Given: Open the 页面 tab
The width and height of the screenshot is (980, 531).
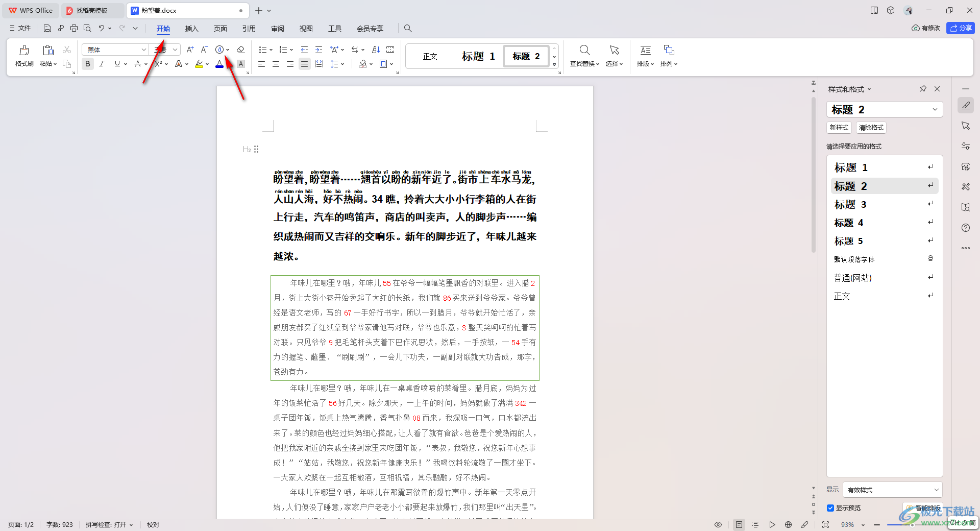Looking at the screenshot, I should click(220, 29).
